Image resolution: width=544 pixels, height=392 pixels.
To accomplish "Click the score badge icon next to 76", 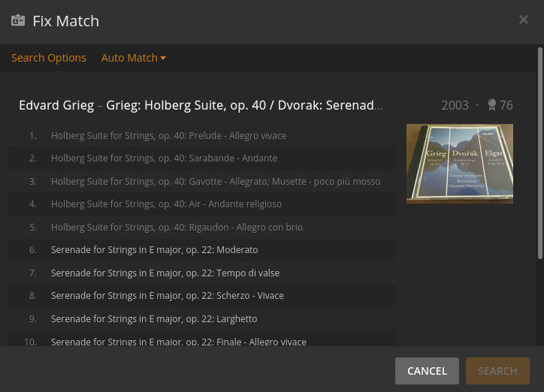I will (x=491, y=105).
